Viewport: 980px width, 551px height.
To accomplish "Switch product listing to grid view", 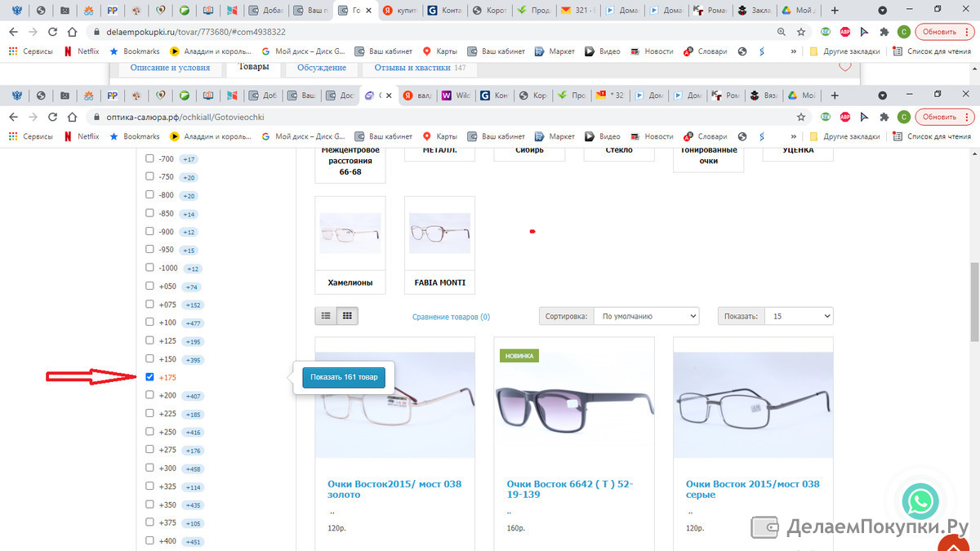I will pyautogui.click(x=347, y=315).
